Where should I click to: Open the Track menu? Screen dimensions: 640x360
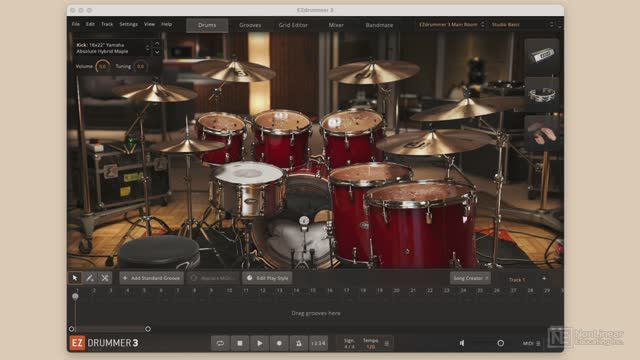pyautogui.click(x=107, y=24)
